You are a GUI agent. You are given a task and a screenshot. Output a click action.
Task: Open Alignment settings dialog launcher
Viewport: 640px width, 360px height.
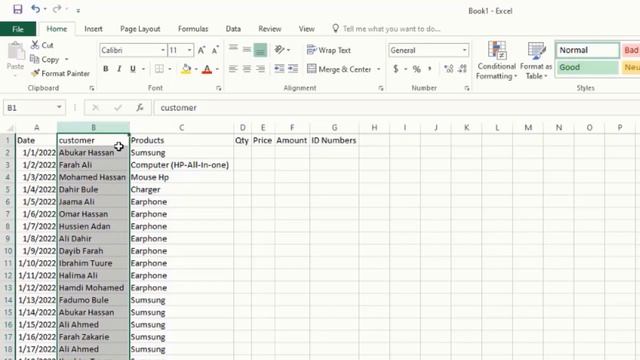381,88
